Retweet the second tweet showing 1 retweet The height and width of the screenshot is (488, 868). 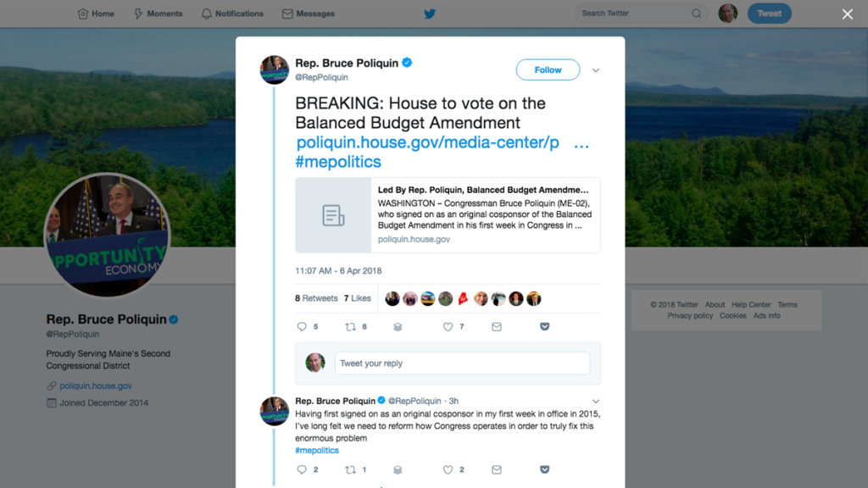pyautogui.click(x=350, y=469)
